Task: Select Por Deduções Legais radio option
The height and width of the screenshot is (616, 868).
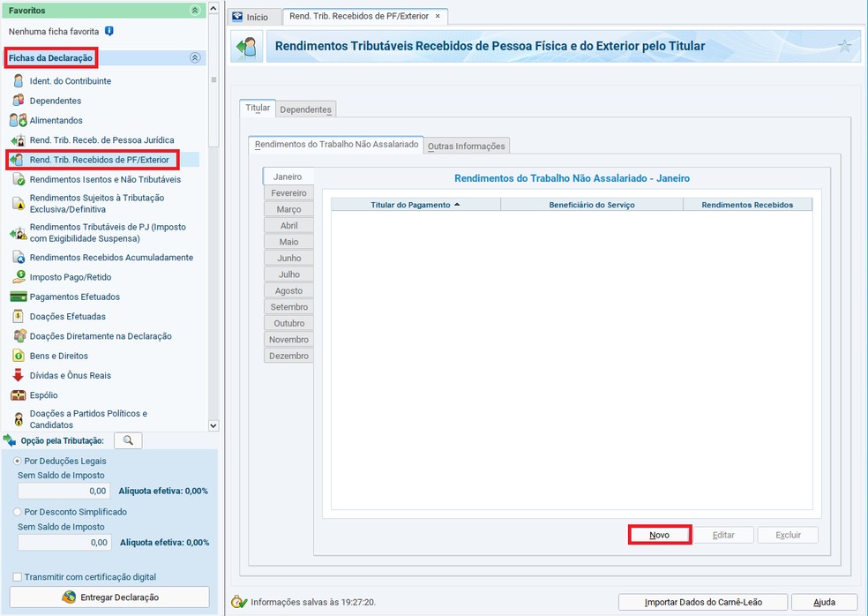Action: 18,461
